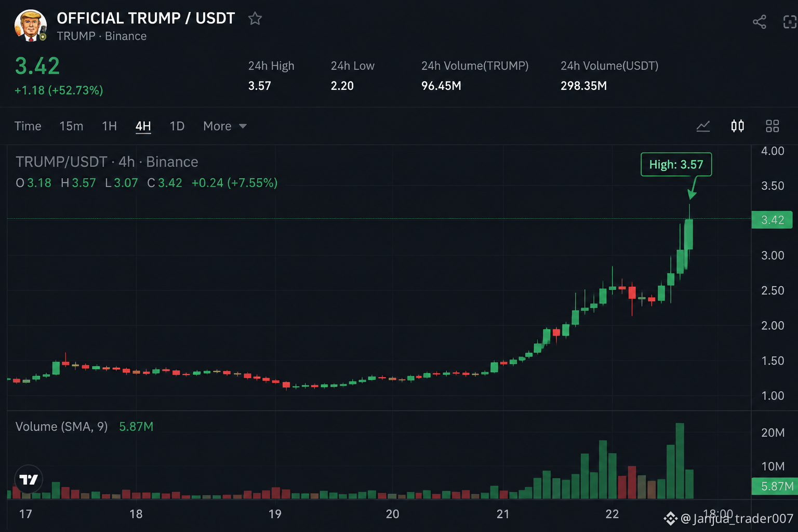Image resolution: width=798 pixels, height=532 pixels.
Task: Switch to line chart view icon
Action: click(703, 126)
